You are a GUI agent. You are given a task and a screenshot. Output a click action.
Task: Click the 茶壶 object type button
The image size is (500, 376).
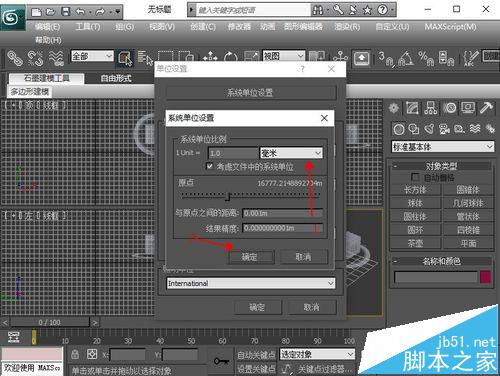click(x=415, y=243)
